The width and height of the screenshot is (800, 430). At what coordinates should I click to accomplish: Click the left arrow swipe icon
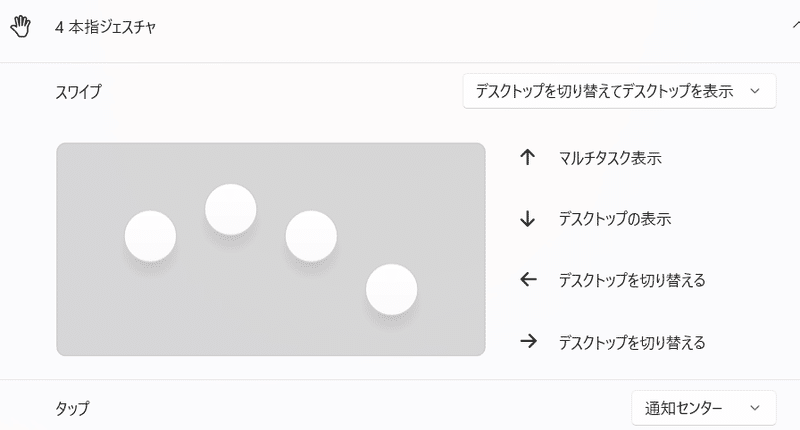coord(528,280)
